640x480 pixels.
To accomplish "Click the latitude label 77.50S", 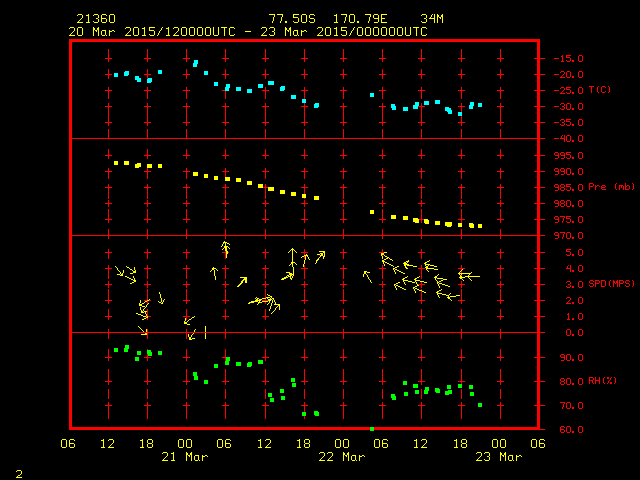I will coord(292,19).
